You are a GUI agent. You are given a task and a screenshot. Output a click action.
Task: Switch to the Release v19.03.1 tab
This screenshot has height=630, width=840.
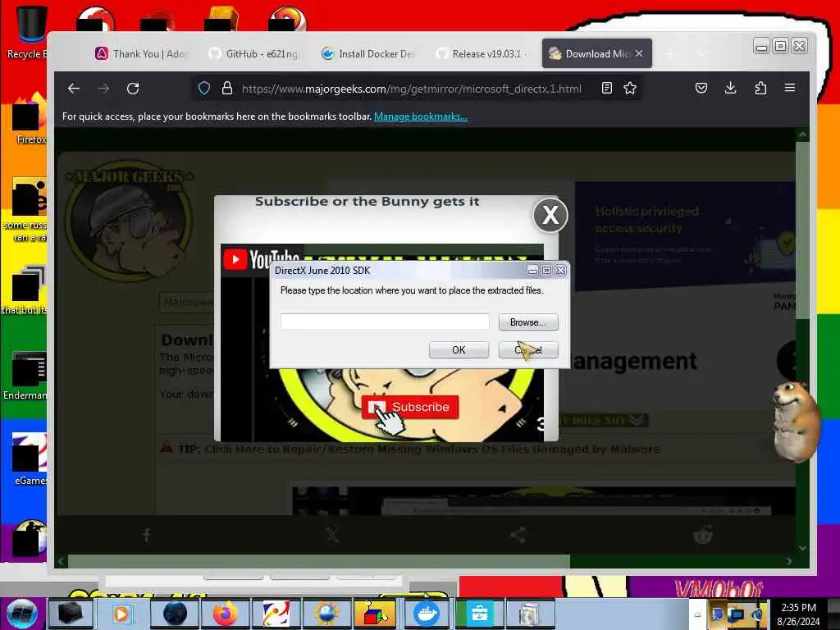481,53
